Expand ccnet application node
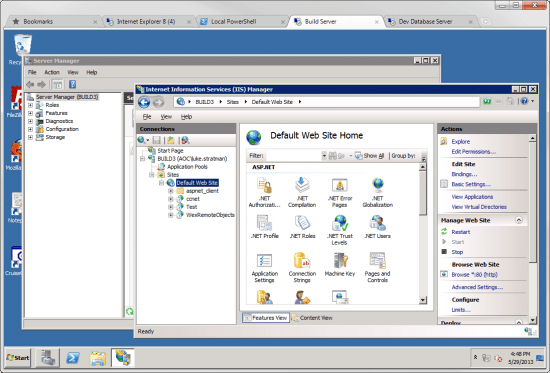 170,199
